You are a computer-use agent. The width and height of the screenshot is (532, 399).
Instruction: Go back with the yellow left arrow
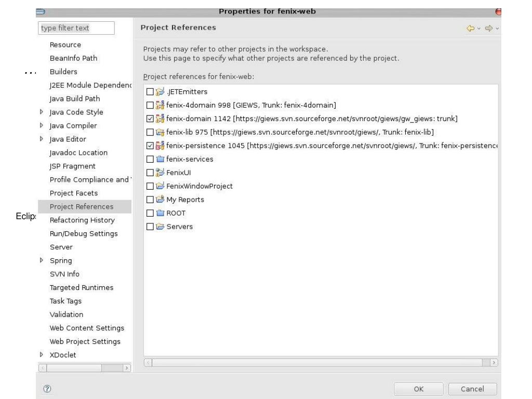coord(470,28)
